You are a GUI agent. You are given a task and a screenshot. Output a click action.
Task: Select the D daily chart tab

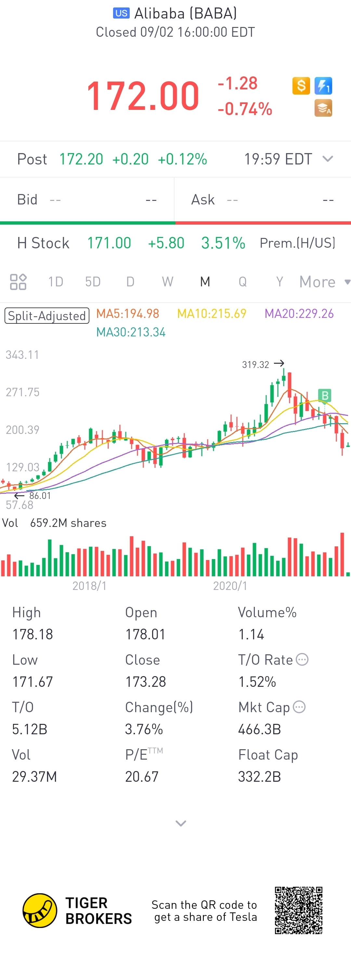[x=130, y=282]
